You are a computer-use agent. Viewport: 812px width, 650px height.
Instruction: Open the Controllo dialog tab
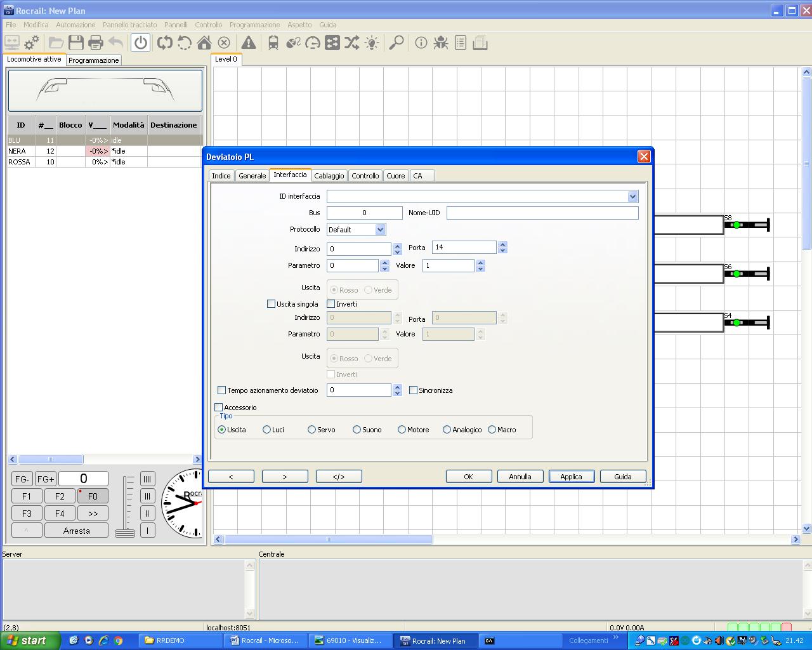click(365, 176)
